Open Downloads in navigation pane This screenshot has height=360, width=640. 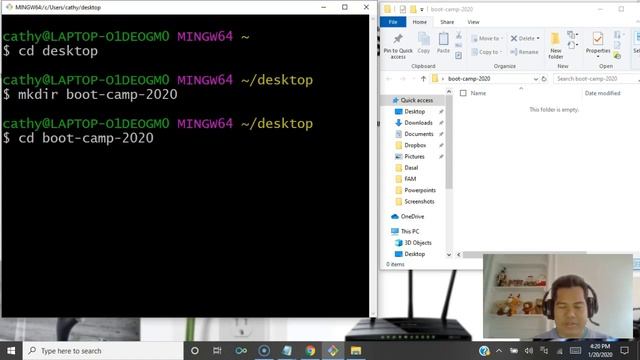coord(418,122)
